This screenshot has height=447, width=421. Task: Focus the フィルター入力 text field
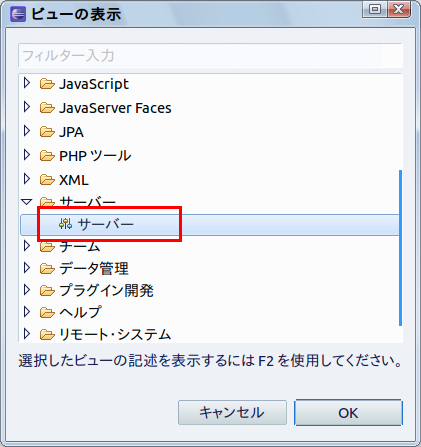pyautogui.click(x=210, y=55)
